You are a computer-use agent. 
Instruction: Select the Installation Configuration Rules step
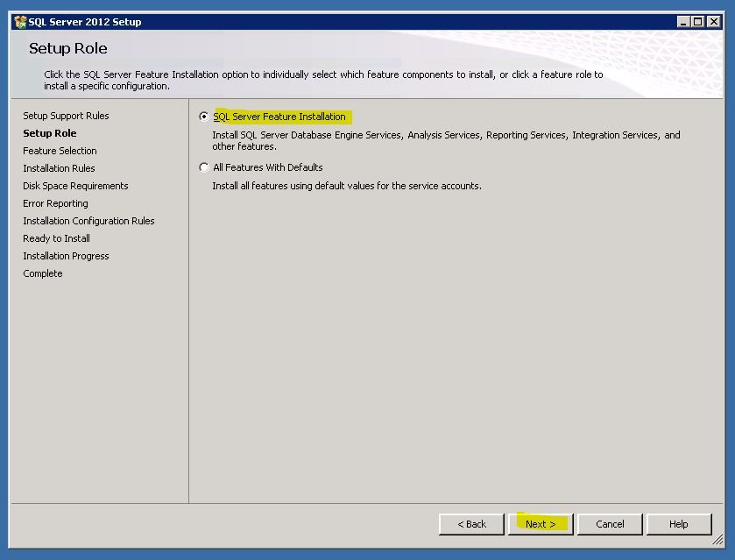tap(88, 221)
